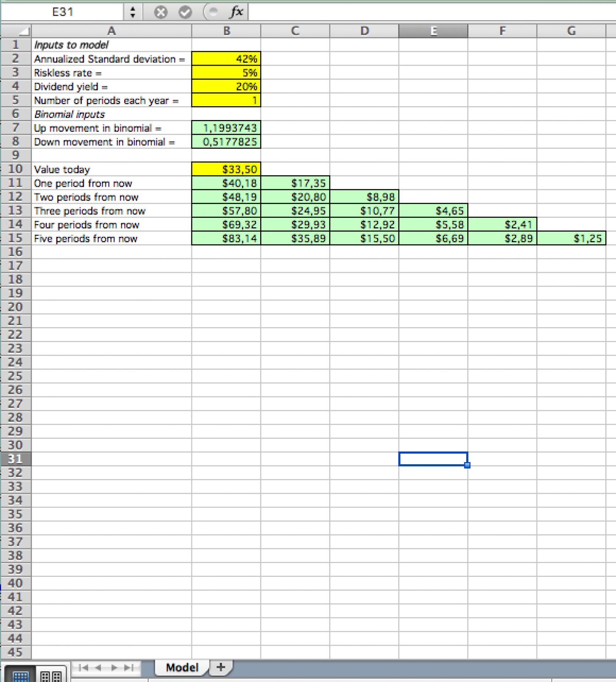Select row 1 header
The image size is (616, 682).
(x=16, y=45)
